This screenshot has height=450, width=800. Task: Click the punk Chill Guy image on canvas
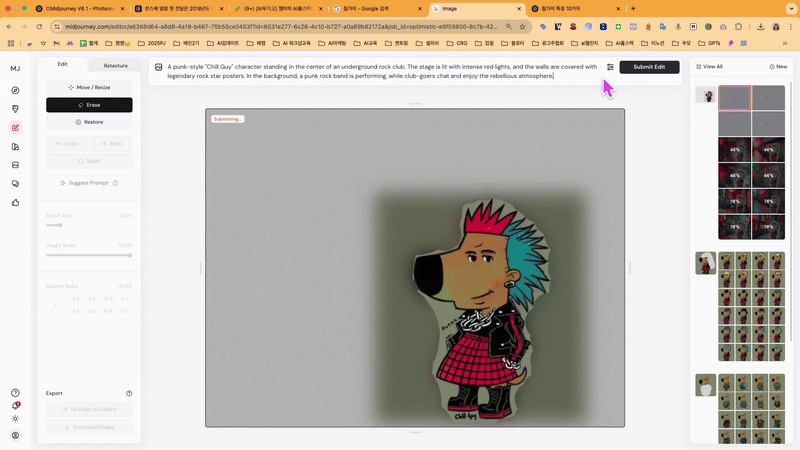pyautogui.click(x=481, y=309)
